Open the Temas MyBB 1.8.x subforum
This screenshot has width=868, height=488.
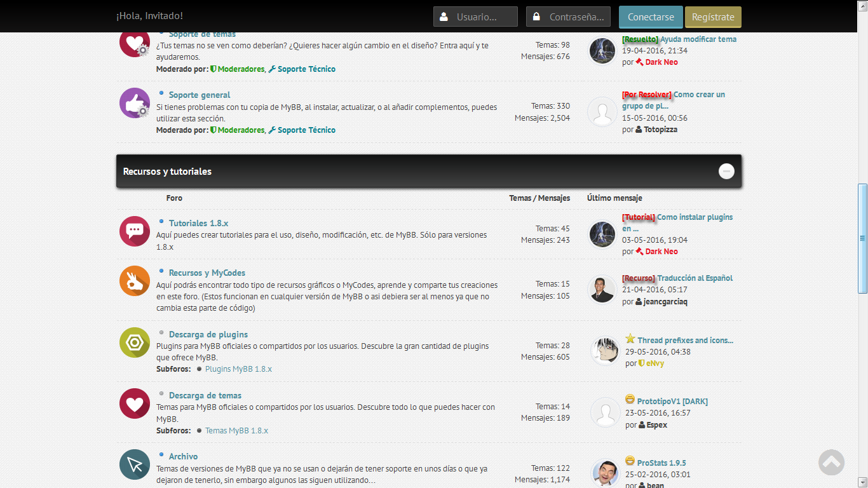pos(236,431)
